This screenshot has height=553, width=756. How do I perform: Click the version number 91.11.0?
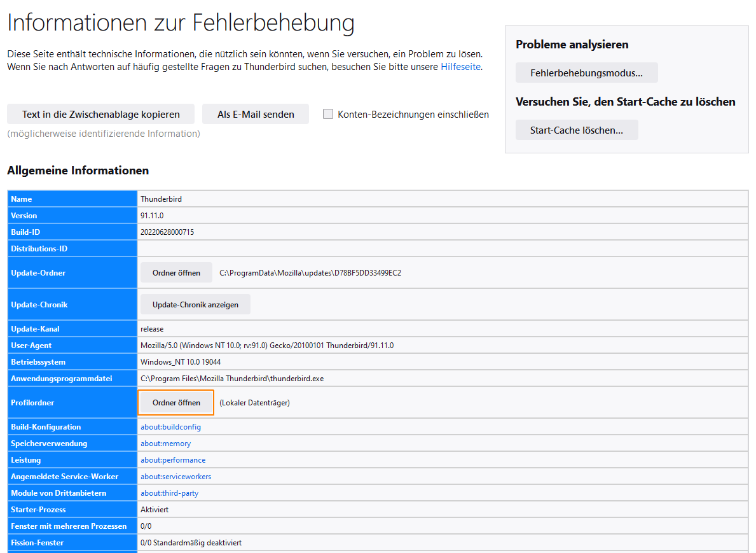click(153, 216)
